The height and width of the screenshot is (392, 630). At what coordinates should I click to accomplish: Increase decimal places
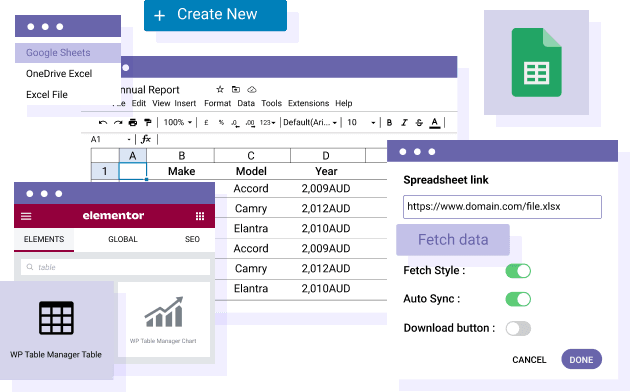pos(250,123)
